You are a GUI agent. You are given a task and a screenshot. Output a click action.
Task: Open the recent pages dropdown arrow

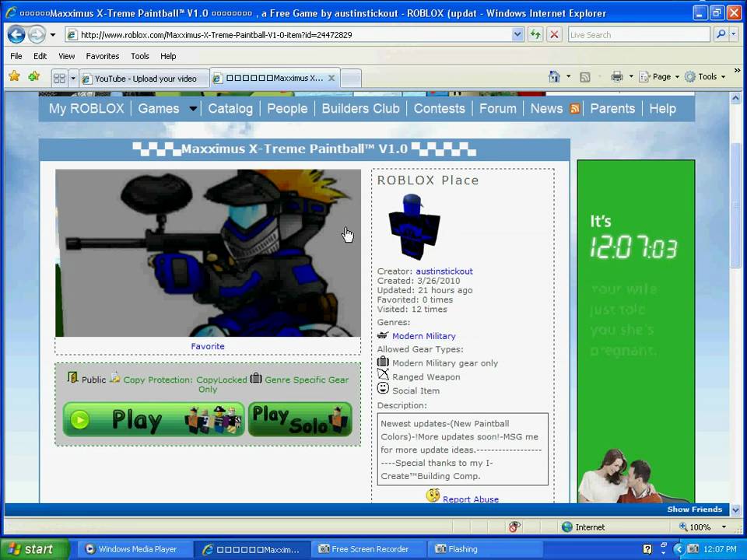coord(53,35)
